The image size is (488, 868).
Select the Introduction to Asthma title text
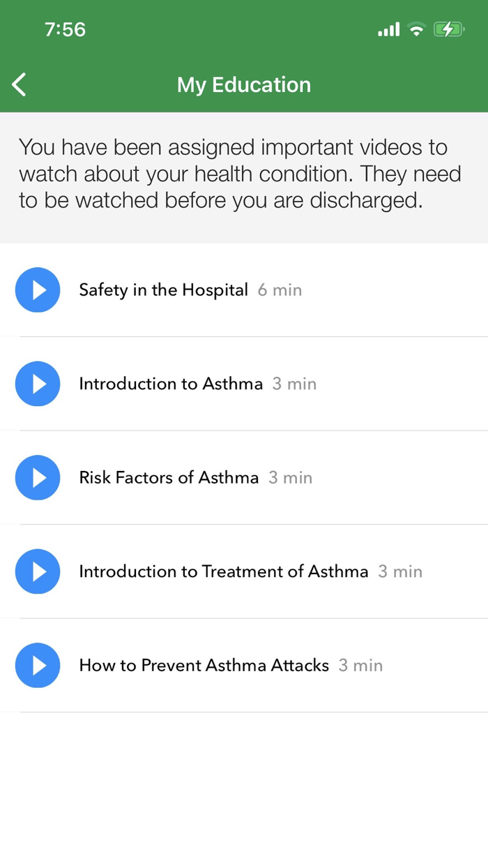click(171, 384)
